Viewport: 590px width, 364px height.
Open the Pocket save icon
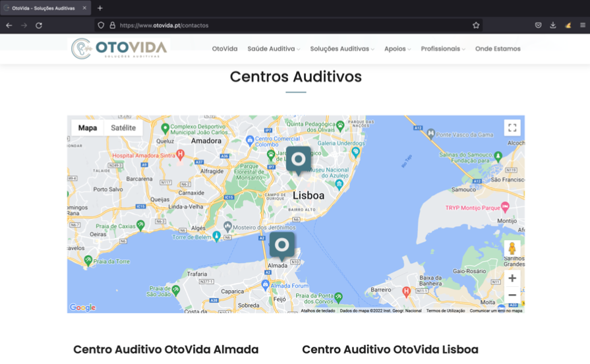[538, 25]
